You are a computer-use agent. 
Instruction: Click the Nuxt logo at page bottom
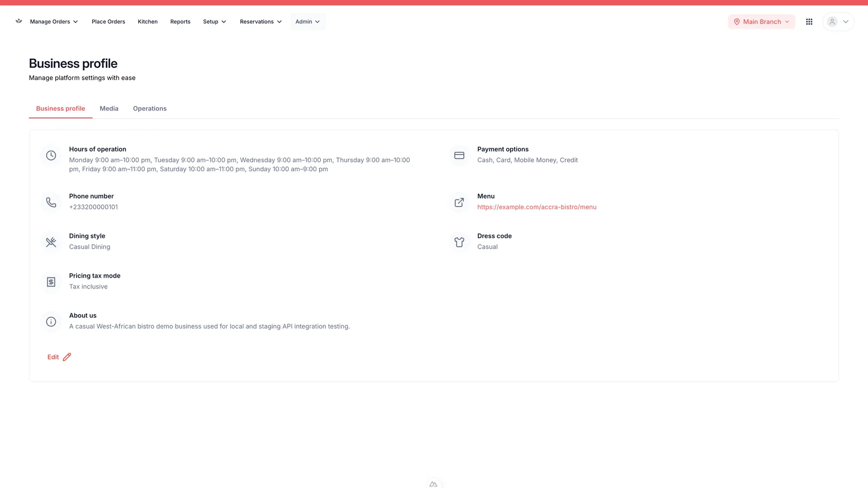pos(433,484)
